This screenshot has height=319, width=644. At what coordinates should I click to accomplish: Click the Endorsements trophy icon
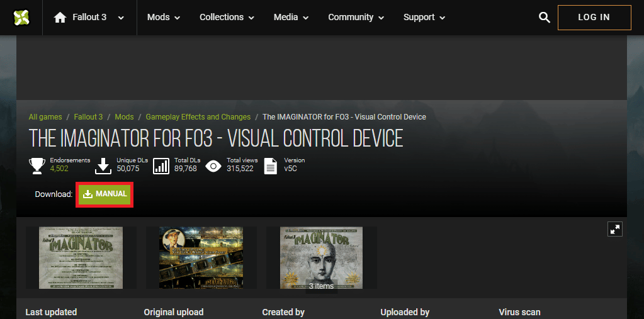coord(37,166)
